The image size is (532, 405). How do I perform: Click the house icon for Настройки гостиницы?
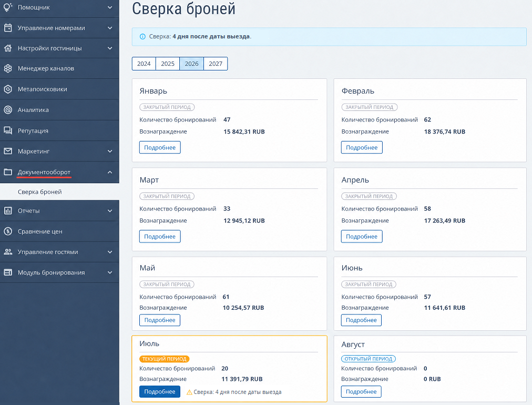coord(8,48)
